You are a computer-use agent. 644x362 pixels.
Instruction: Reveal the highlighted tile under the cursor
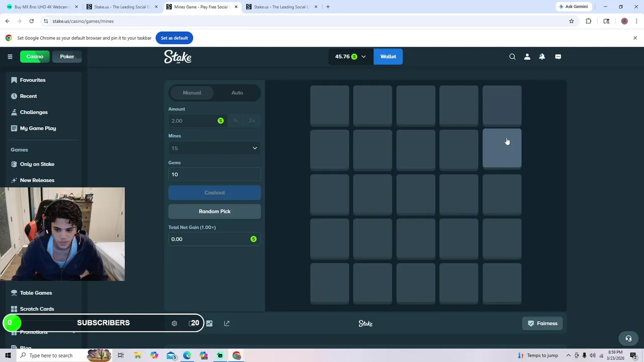(502, 148)
